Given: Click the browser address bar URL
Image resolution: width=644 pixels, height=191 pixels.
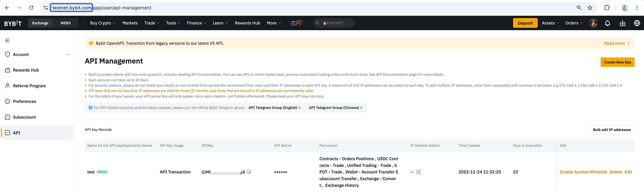Looking at the screenshot, I should (x=102, y=8).
